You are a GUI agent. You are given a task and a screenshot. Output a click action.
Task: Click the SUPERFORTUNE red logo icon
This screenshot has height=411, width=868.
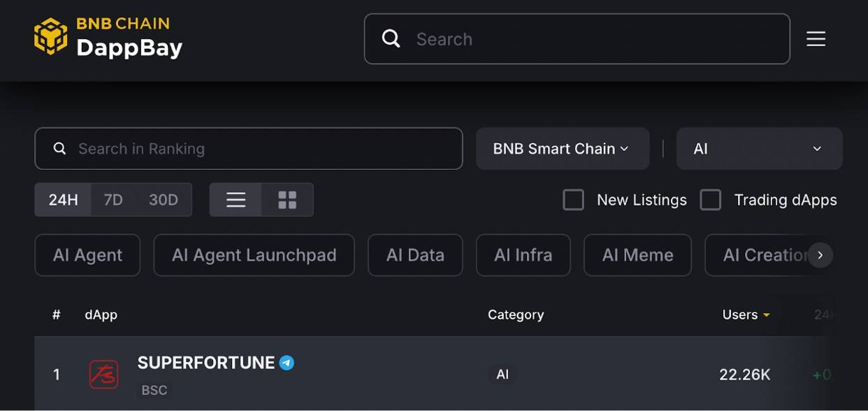pos(103,374)
